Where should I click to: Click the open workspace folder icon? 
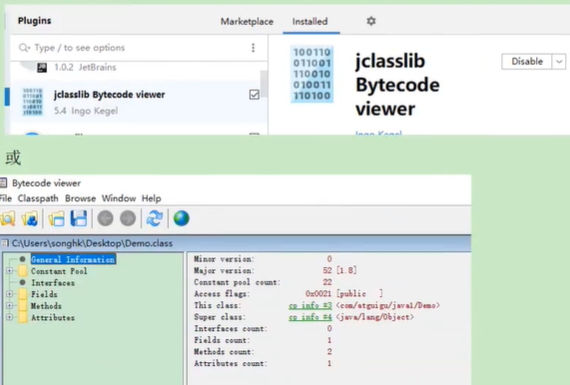click(56, 219)
